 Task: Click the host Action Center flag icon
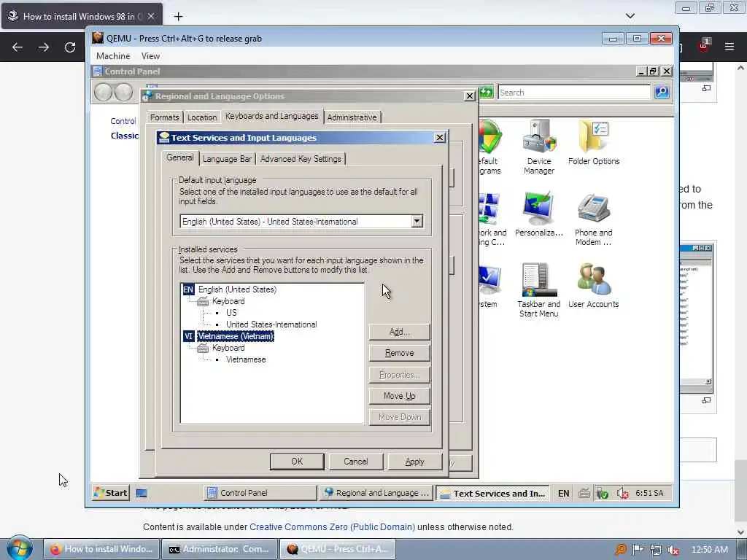(x=638, y=550)
